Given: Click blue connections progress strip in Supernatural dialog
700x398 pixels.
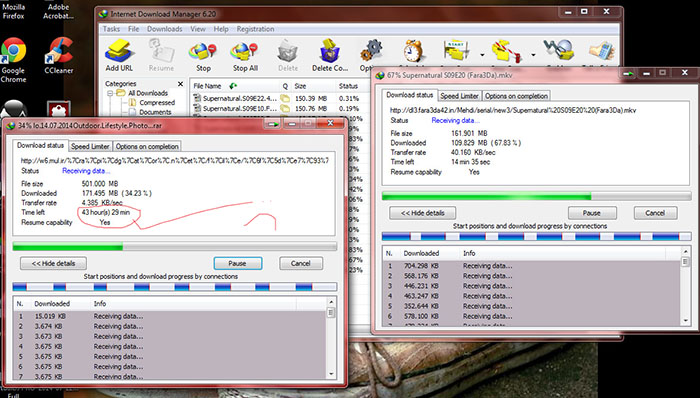Looking at the screenshot, I should pyautogui.click(x=537, y=236).
